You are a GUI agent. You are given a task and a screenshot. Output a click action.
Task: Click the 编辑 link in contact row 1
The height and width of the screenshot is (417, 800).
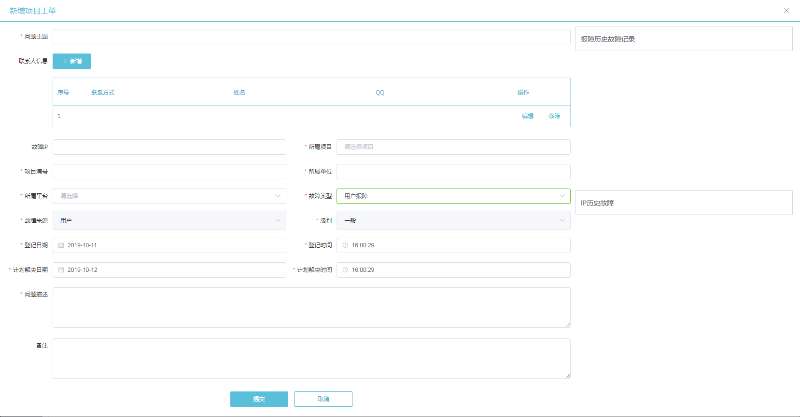pos(527,116)
